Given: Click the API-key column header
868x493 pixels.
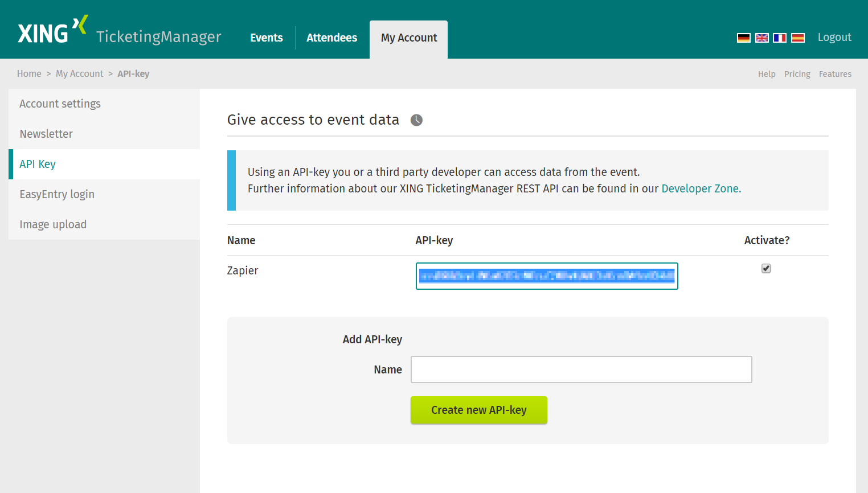Looking at the screenshot, I should (x=434, y=240).
